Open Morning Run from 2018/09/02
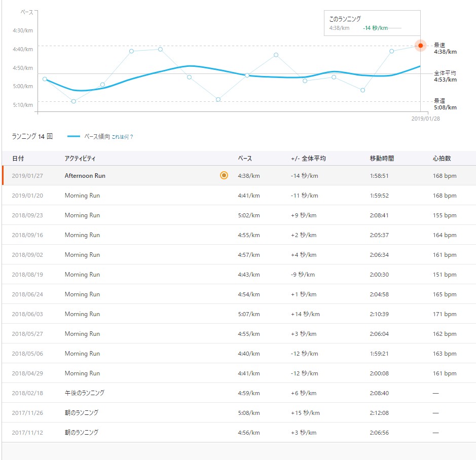 82,255
